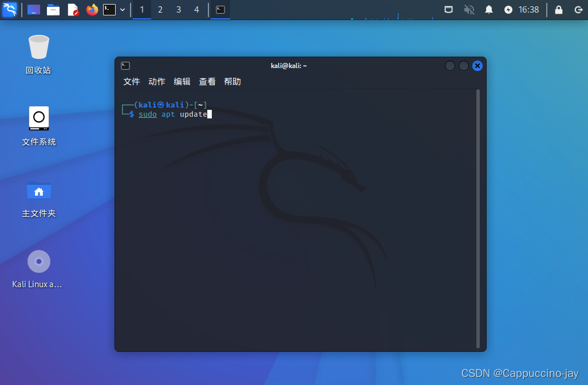Launch Firefox browser from panel
This screenshot has width=588, height=385.
[92, 9]
